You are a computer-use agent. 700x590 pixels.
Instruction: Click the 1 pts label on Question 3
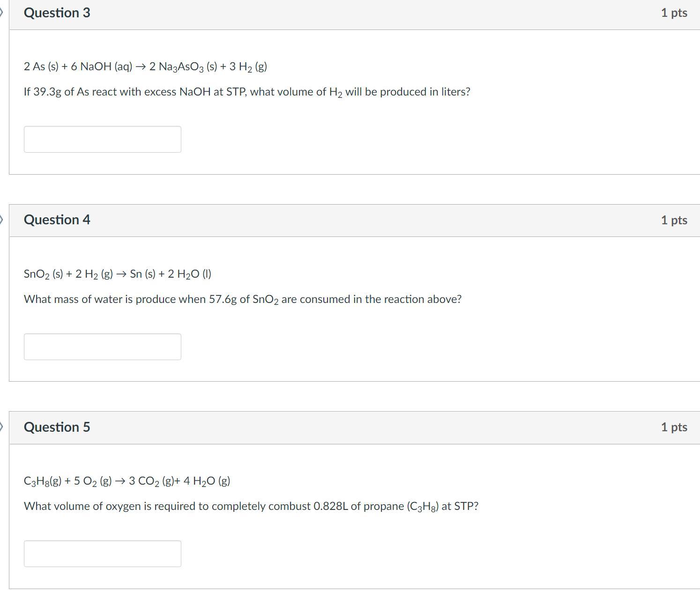click(x=674, y=13)
